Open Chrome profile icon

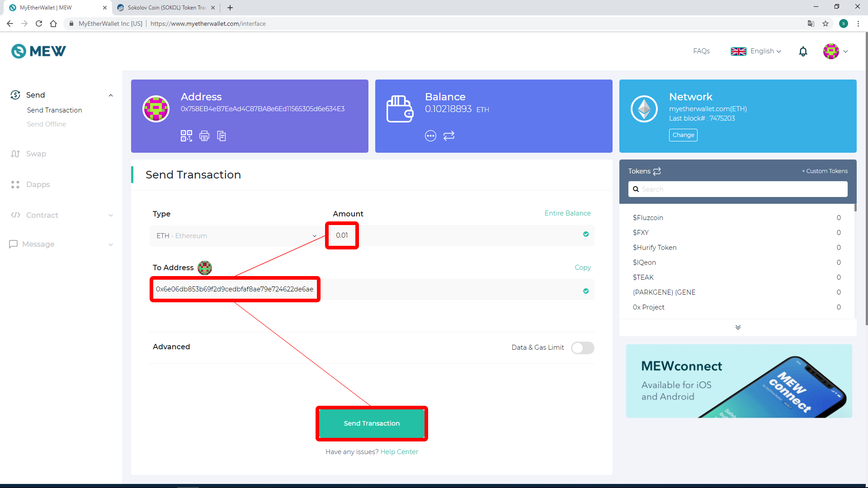(844, 23)
